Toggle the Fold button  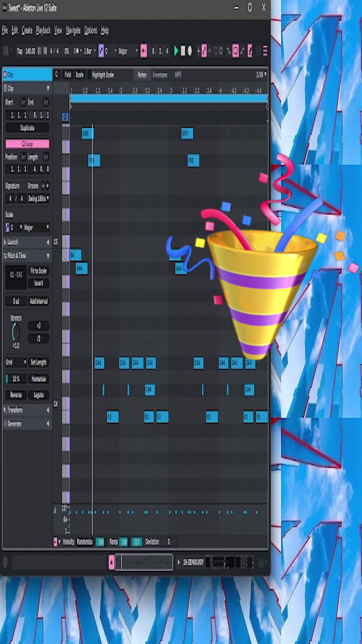coord(68,75)
